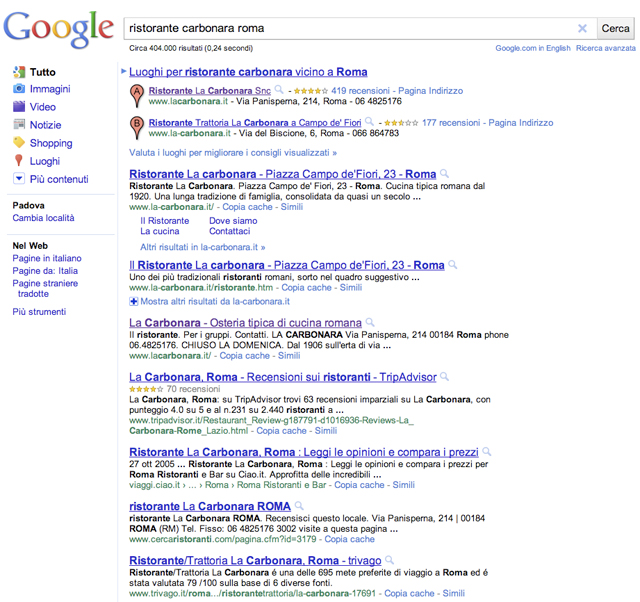The width and height of the screenshot is (640, 602).
Task: Click the Immagini camera icon
Action: pyautogui.click(x=19, y=89)
